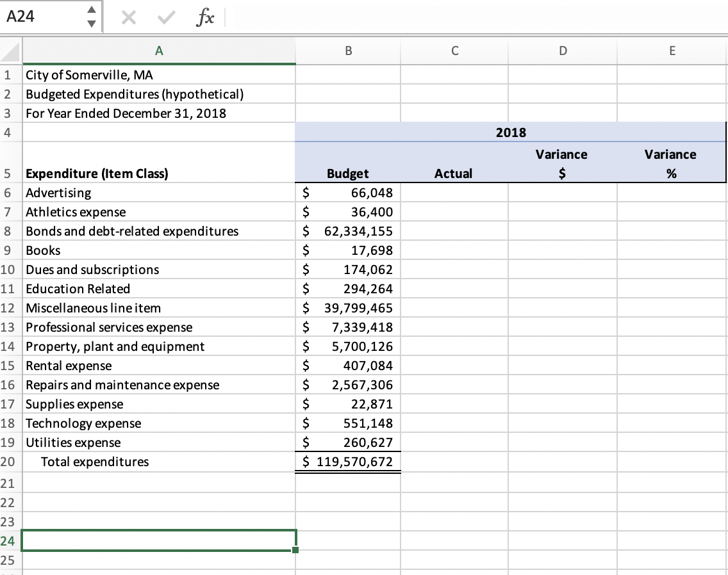The image size is (728, 575).
Task: Select 'Bonds and debt-related expenditures' cell
Action: tap(159, 231)
